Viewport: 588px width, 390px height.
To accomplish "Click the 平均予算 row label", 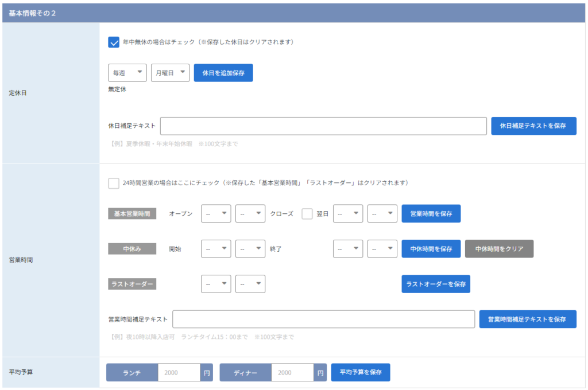I will tap(21, 372).
